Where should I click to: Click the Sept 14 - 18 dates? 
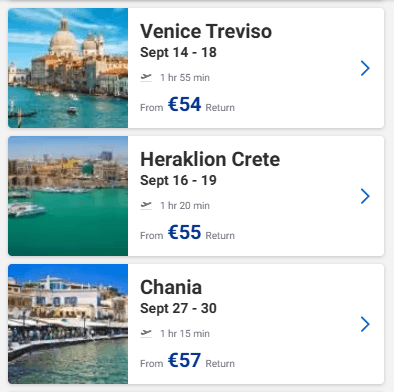click(x=178, y=52)
